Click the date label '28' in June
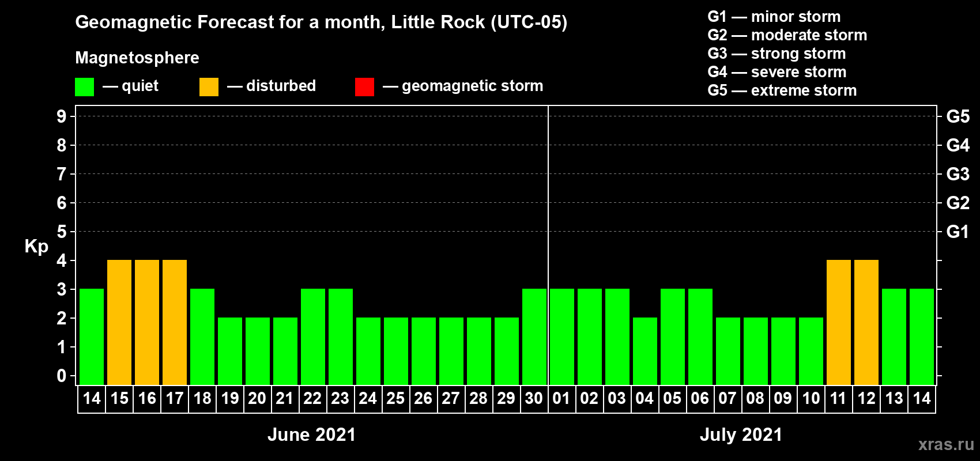This screenshot has width=980, height=461. pyautogui.click(x=478, y=398)
